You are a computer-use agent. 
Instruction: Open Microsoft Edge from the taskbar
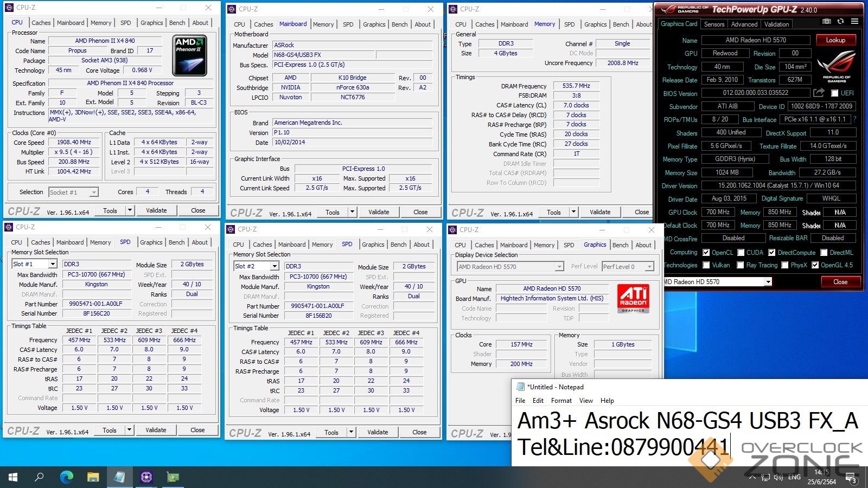tap(67, 477)
